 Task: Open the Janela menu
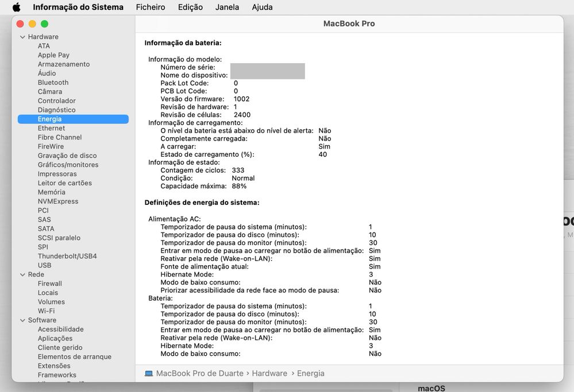227,7
